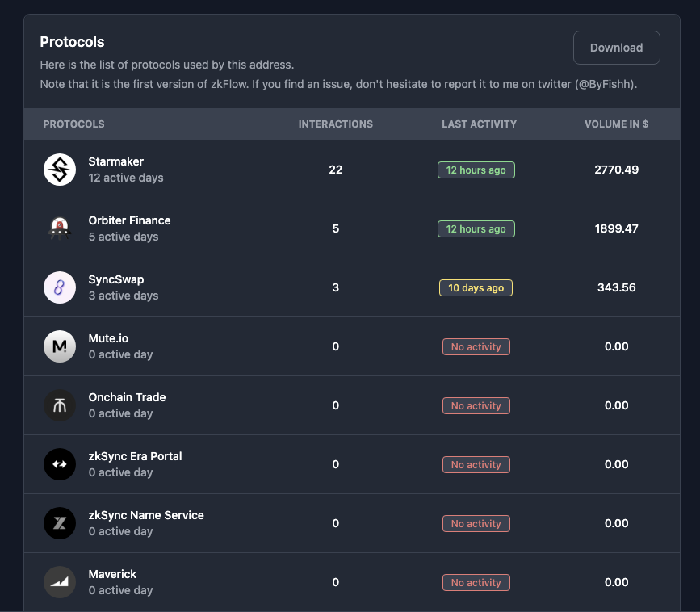Screen dimensions: 700x612
Task: Click the '5 active days' text
Action: click(x=124, y=237)
